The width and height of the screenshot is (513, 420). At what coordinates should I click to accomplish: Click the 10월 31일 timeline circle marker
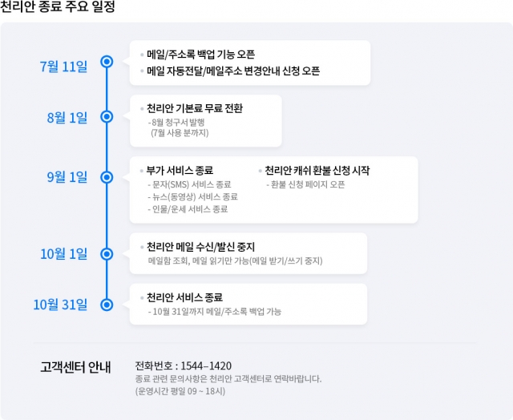pos(107,305)
